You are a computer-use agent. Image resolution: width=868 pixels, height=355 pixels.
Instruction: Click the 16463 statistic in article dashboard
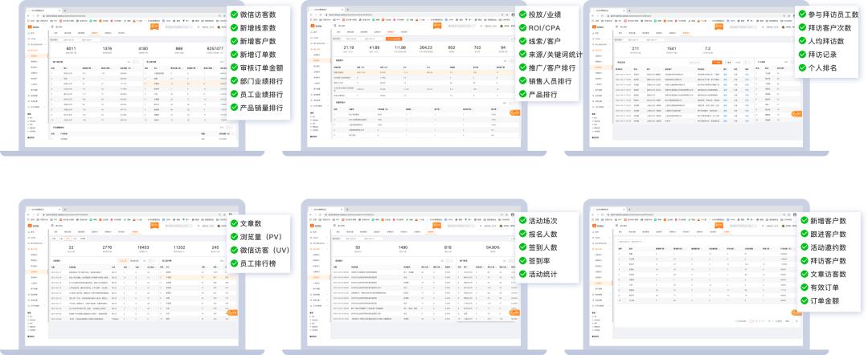click(x=143, y=248)
